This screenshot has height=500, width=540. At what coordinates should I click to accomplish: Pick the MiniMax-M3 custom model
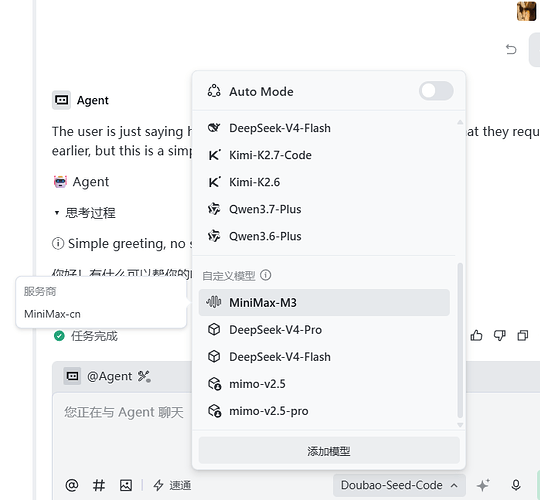(x=324, y=302)
